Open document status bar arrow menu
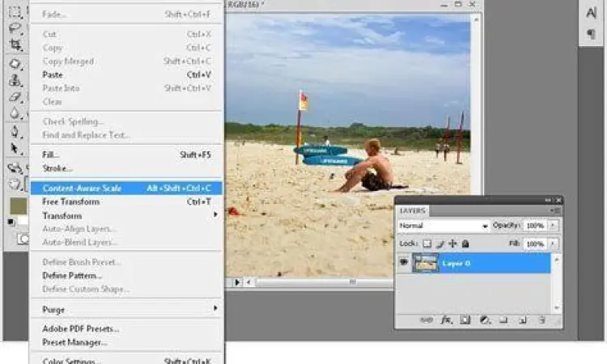 click(237, 282)
